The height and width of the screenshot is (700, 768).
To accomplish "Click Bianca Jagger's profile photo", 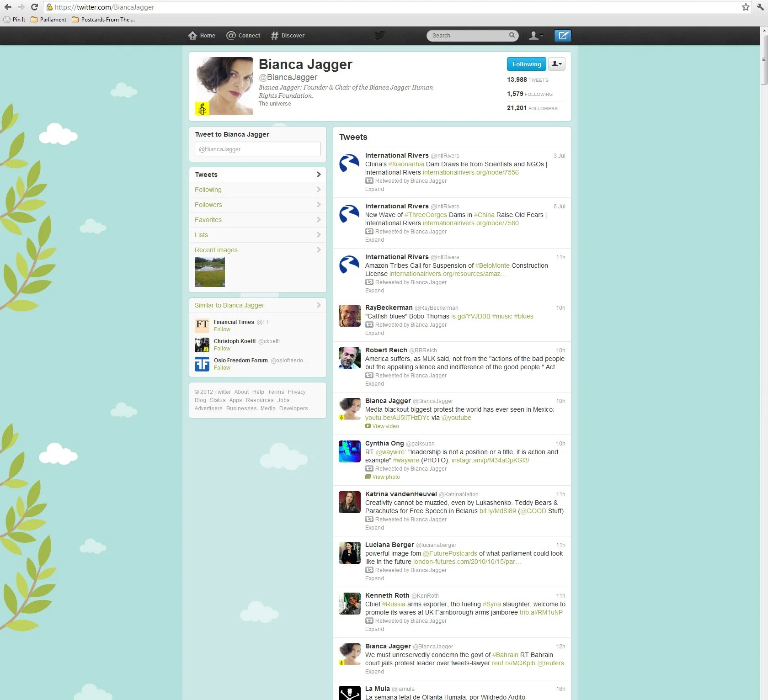I will coord(224,86).
